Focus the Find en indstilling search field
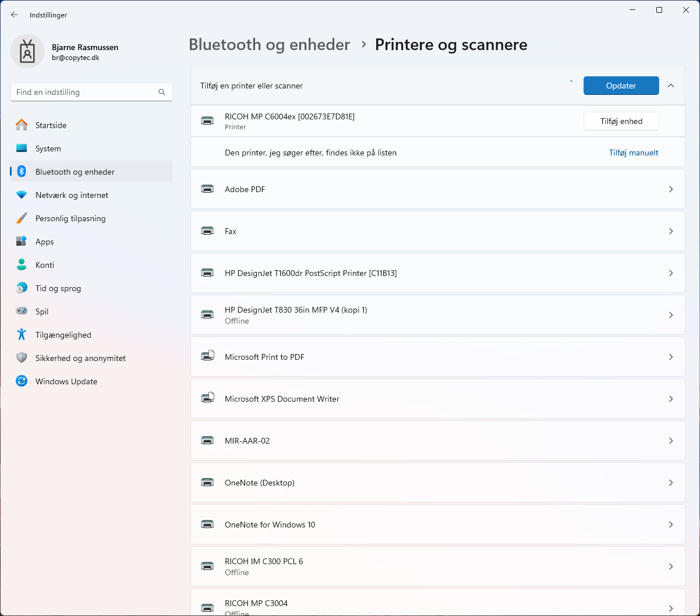The height and width of the screenshot is (616, 700). (84, 92)
